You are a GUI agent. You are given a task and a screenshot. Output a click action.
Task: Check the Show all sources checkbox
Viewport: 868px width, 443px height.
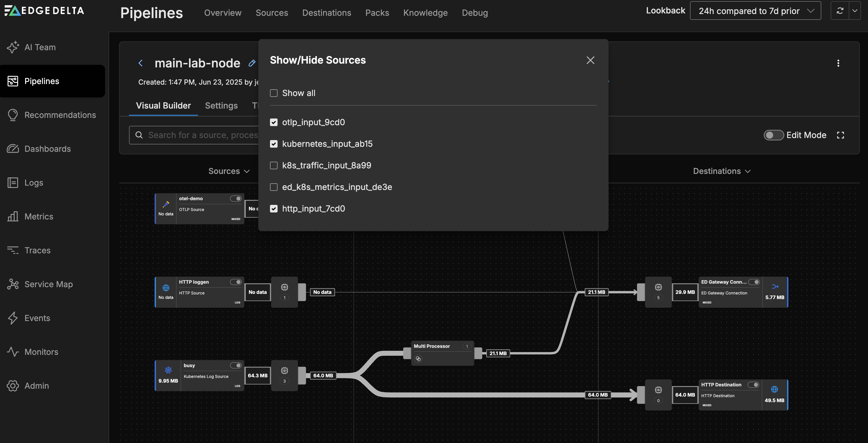click(273, 93)
